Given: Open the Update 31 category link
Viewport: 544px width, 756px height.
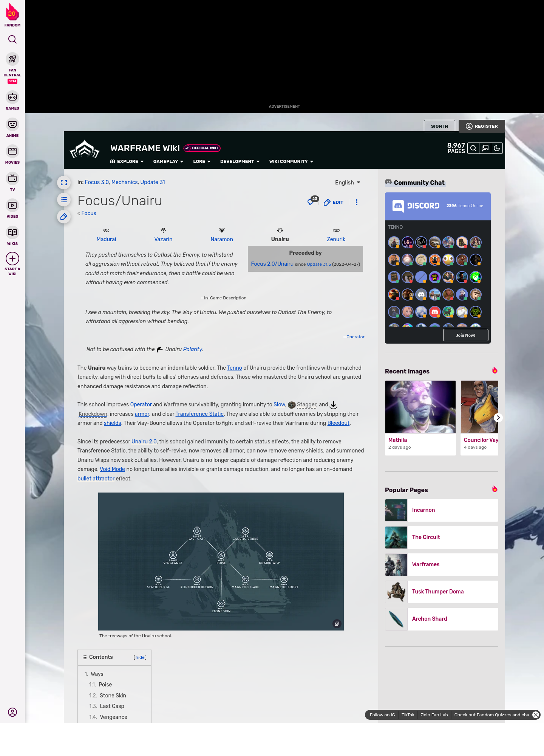Looking at the screenshot, I should pos(153,182).
